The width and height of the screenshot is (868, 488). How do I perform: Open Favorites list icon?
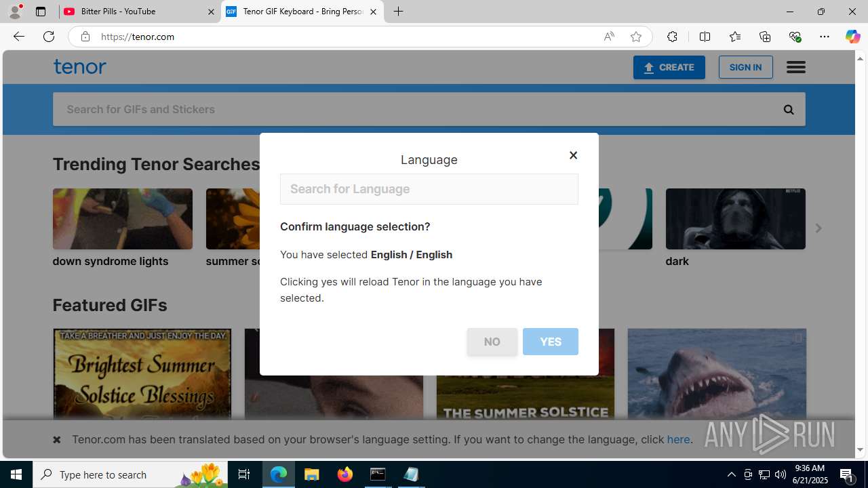pyautogui.click(x=734, y=37)
